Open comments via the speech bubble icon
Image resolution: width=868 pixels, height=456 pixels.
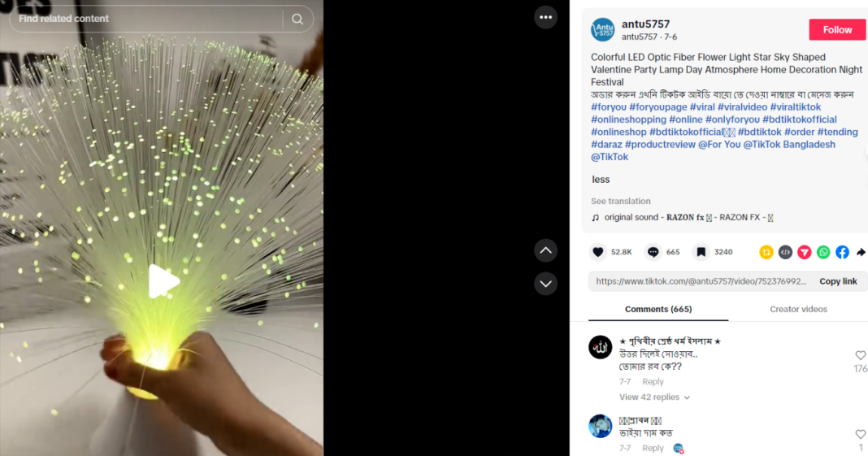[x=653, y=252]
